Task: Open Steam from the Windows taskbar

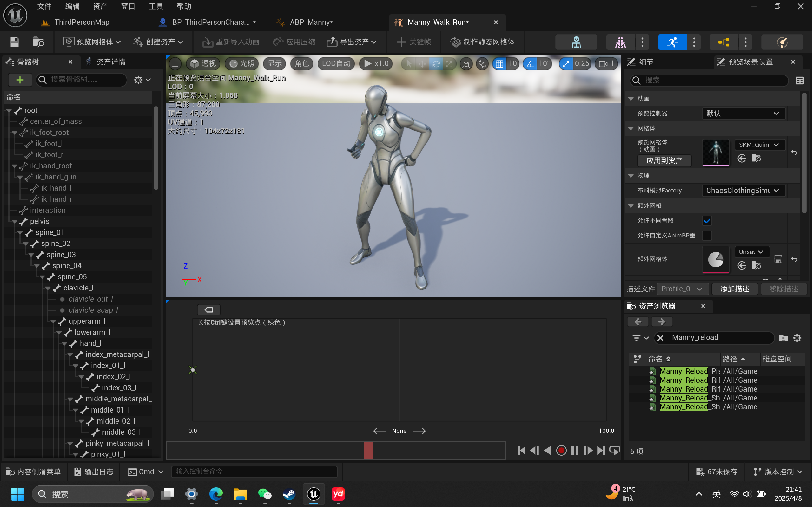Action: click(x=289, y=494)
